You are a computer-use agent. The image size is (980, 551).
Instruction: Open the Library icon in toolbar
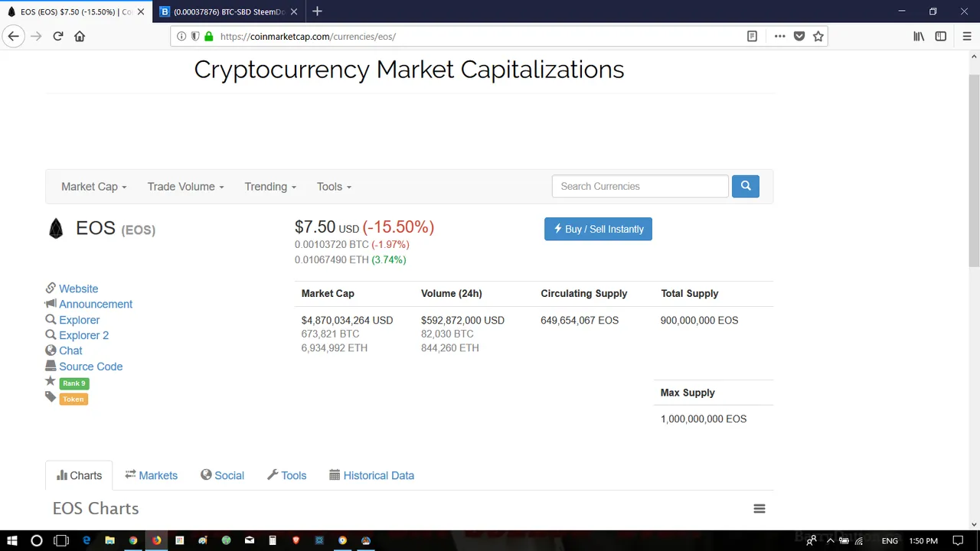[x=919, y=36]
